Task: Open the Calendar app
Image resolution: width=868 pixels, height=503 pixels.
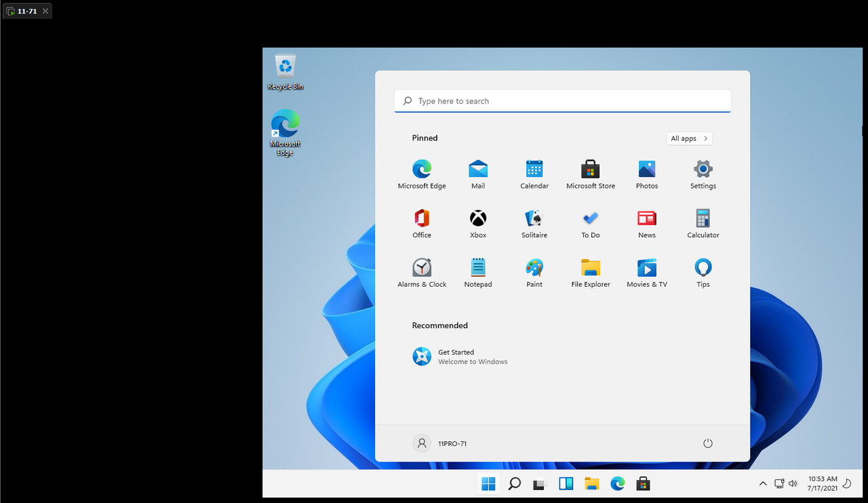Action: (534, 174)
